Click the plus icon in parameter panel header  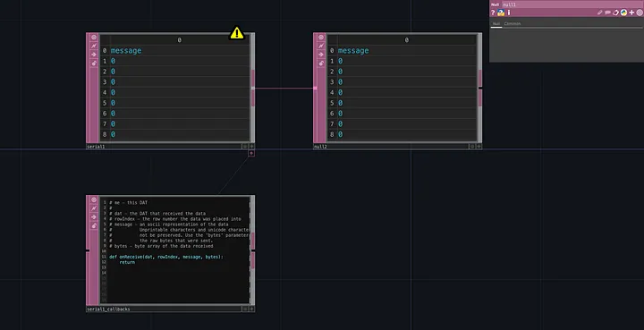point(631,13)
